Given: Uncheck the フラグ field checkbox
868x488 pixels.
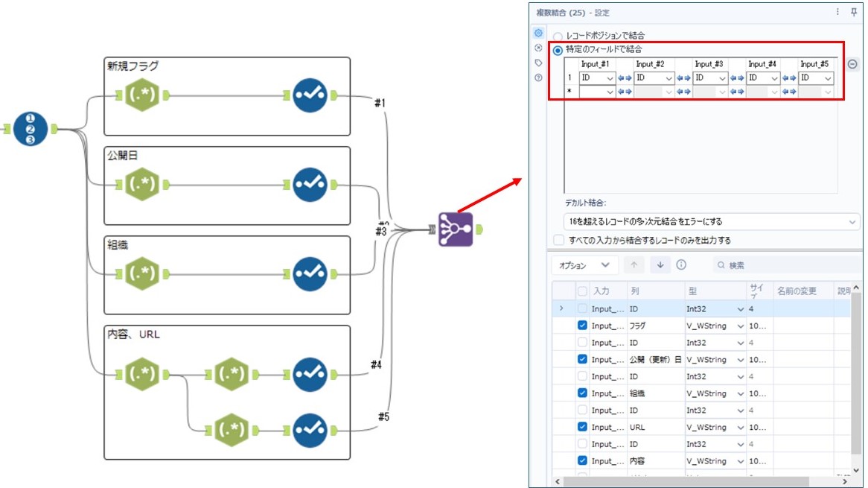Looking at the screenshot, I should pyautogui.click(x=582, y=326).
